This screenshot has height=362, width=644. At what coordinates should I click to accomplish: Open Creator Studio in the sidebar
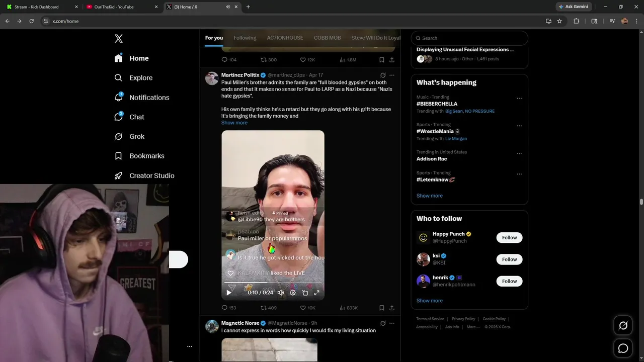coord(144,175)
